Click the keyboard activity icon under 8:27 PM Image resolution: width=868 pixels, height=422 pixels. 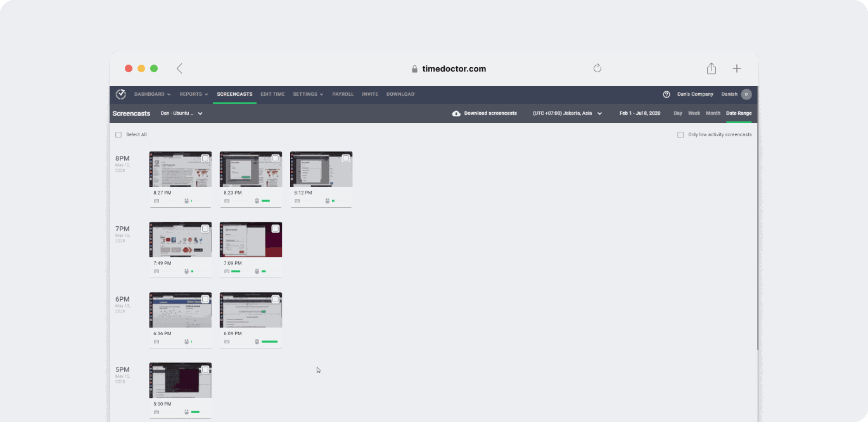pyautogui.click(x=156, y=201)
